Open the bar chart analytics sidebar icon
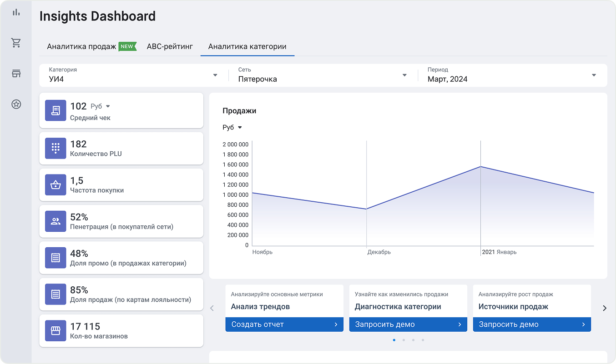Viewport: 616px width, 364px height. (16, 12)
